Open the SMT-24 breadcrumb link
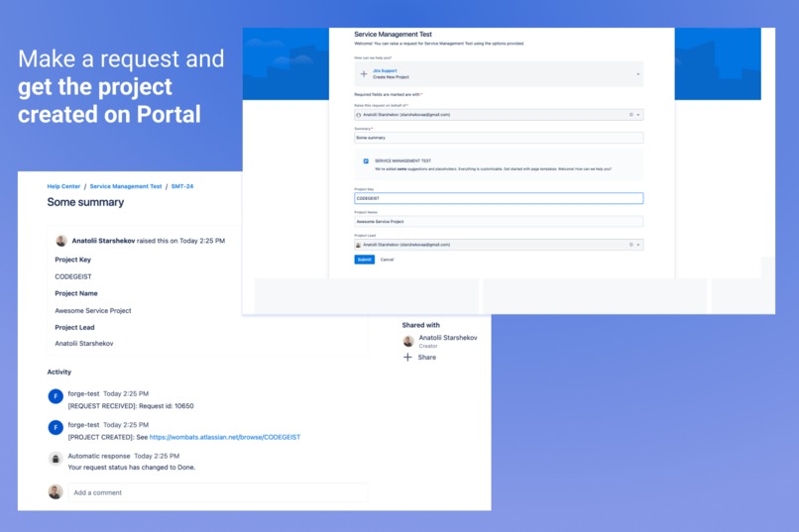 click(x=182, y=186)
